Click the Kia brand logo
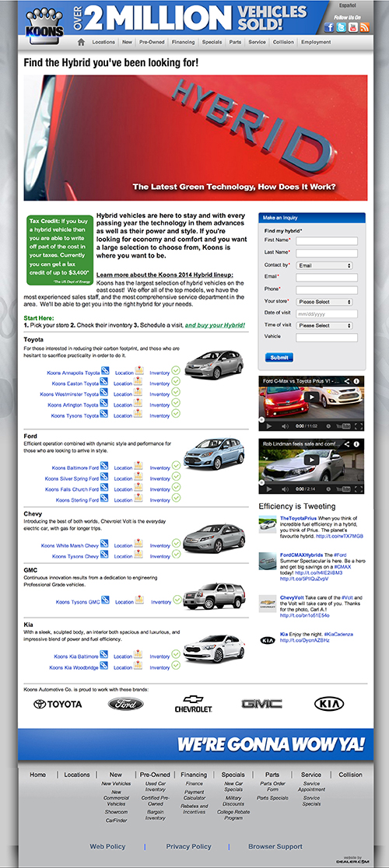389x868 pixels. pos(329,704)
